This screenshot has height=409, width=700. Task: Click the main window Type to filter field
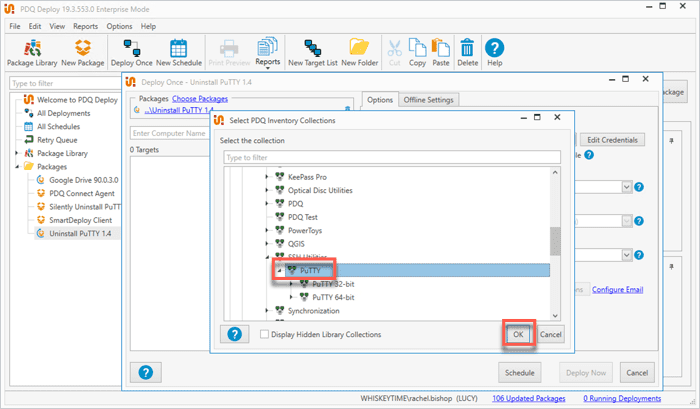(65, 83)
